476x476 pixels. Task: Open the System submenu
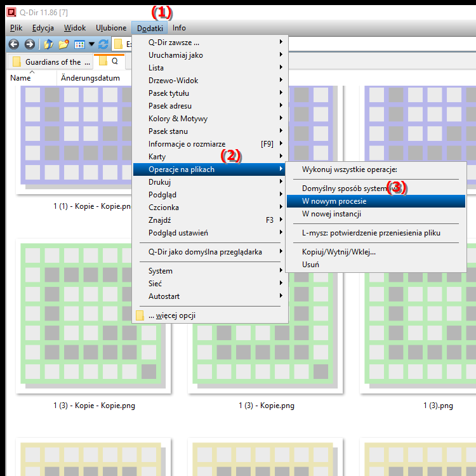pyautogui.click(x=210, y=271)
